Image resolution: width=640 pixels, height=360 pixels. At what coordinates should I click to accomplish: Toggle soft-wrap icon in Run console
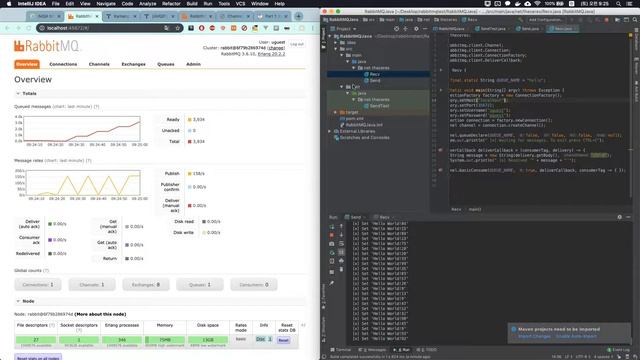342,244
